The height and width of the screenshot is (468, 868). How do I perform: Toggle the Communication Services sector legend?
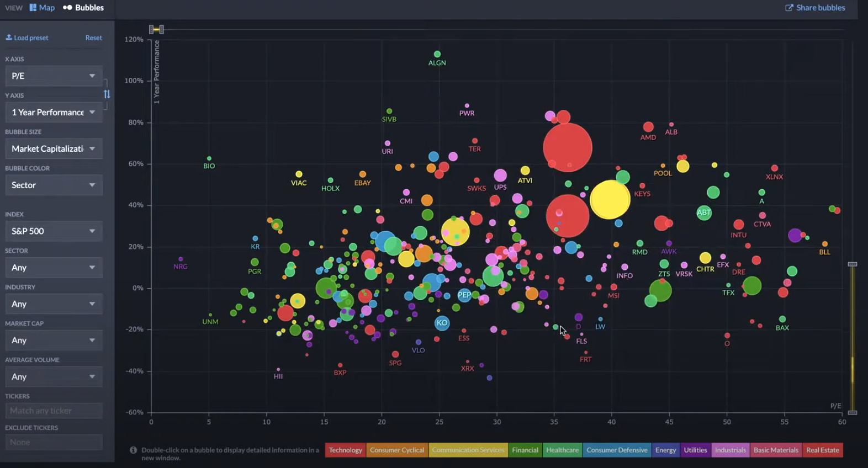click(x=468, y=450)
